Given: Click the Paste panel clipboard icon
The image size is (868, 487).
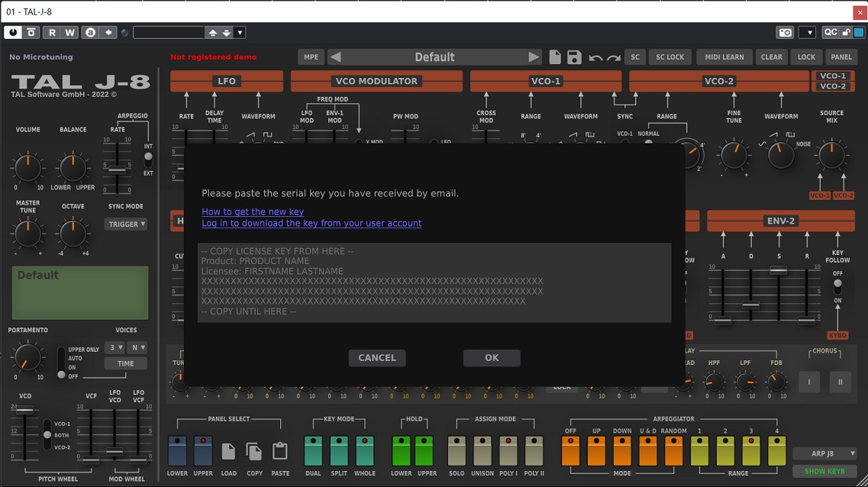Looking at the screenshot, I should (x=279, y=453).
